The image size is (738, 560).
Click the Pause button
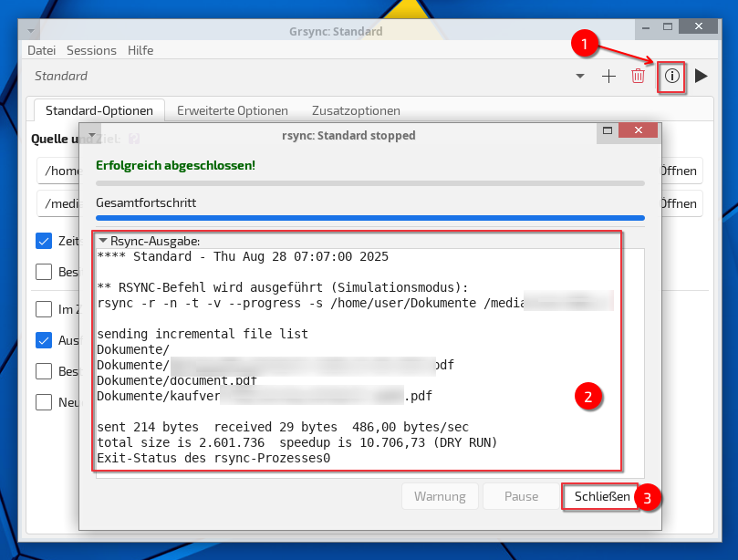coord(521,496)
